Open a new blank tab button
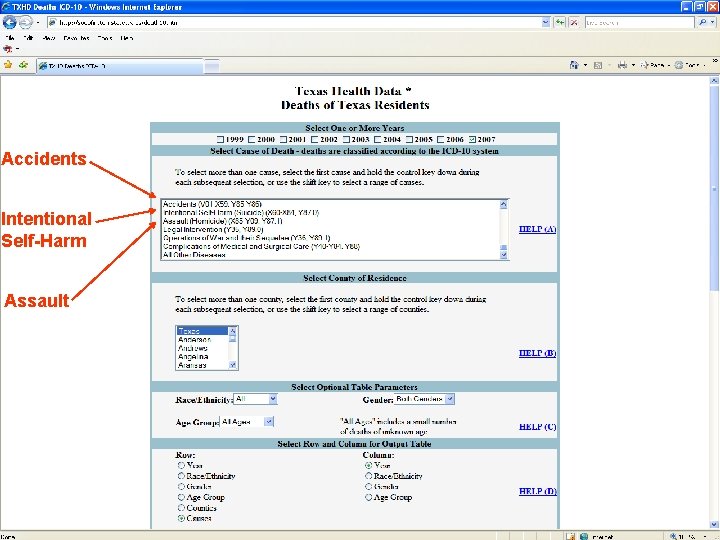This screenshot has width=720, height=540. pos(211,67)
